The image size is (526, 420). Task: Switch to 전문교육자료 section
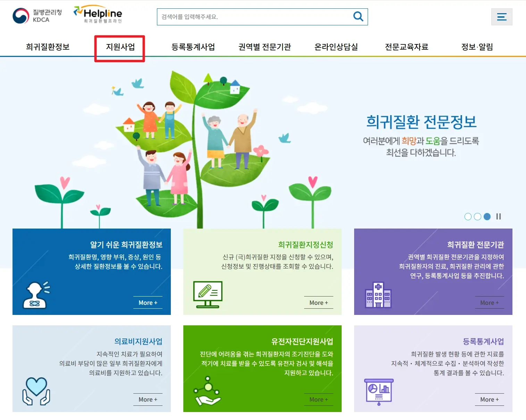pyautogui.click(x=407, y=47)
